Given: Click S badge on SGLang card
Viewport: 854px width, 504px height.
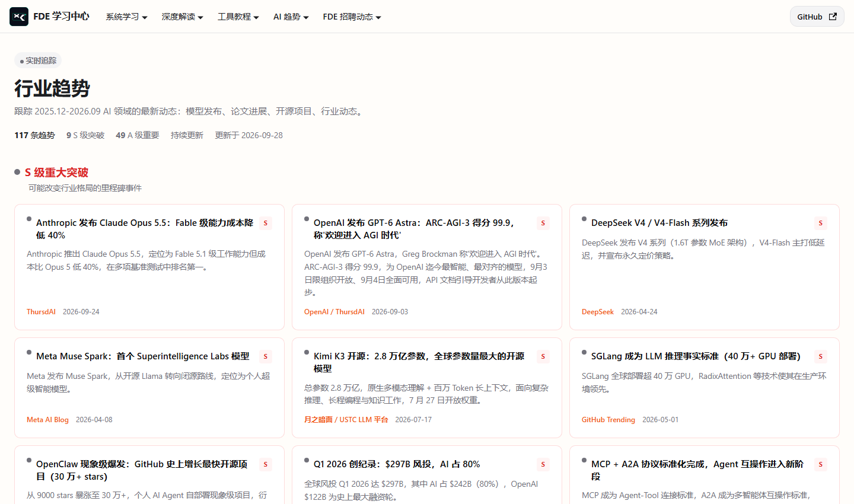Looking at the screenshot, I should click(821, 356).
